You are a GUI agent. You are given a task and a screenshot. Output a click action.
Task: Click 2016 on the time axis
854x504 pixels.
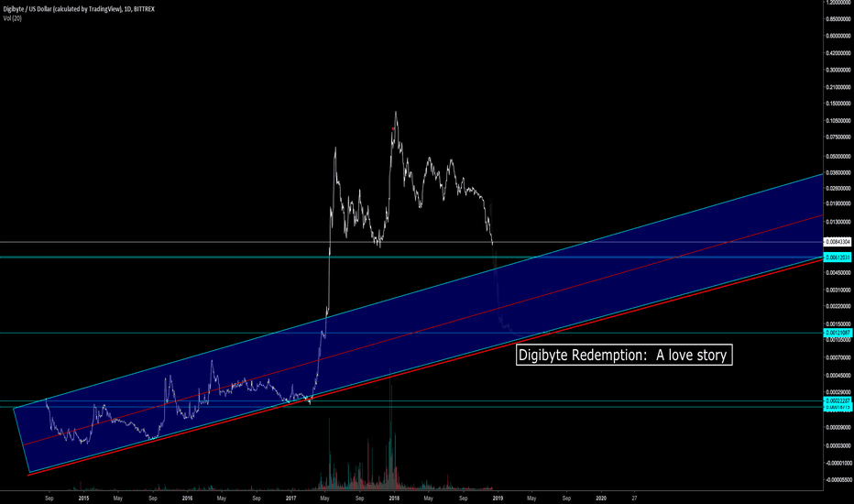pos(187,498)
